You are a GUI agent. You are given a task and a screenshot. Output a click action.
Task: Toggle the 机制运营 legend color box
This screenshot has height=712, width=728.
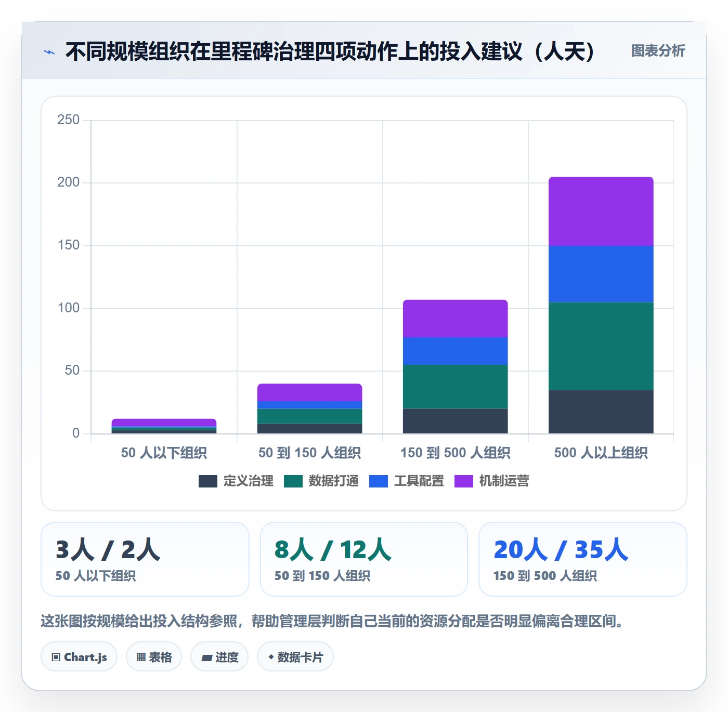464,481
